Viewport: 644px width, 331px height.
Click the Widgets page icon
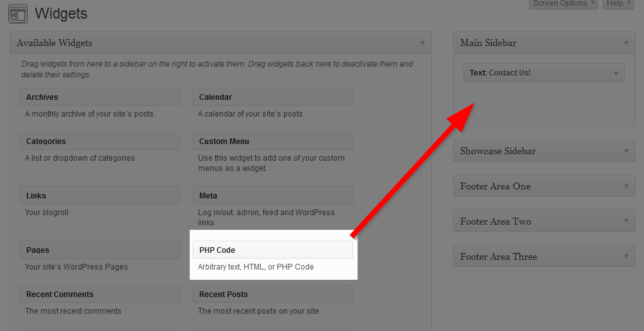(18, 13)
